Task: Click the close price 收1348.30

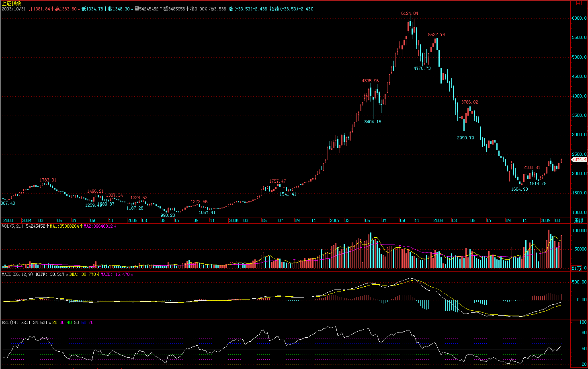Action: coord(119,9)
